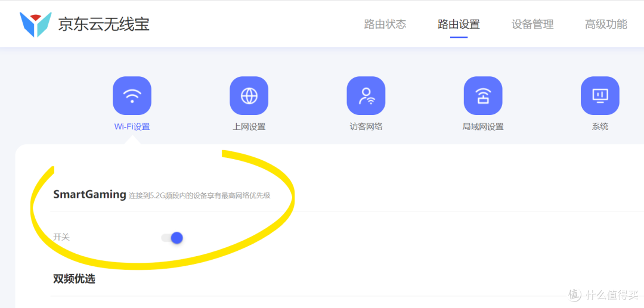Click the 访客网络 label
This screenshot has width=644, height=308.
(x=366, y=127)
